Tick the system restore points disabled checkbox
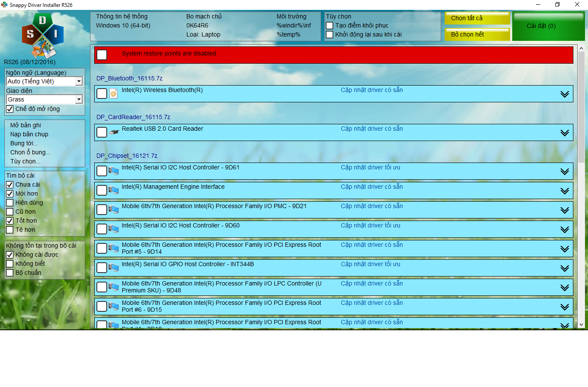This screenshot has width=588, height=387. [x=102, y=55]
